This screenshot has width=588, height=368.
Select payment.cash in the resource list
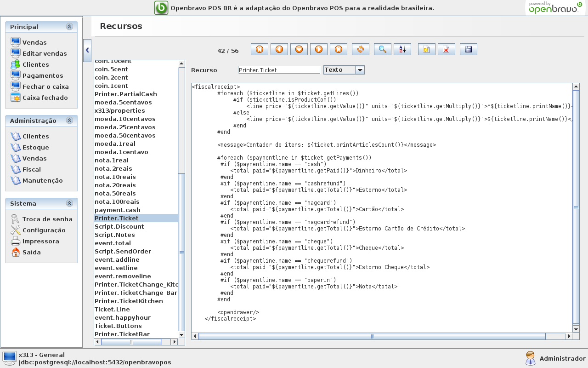[136, 210]
